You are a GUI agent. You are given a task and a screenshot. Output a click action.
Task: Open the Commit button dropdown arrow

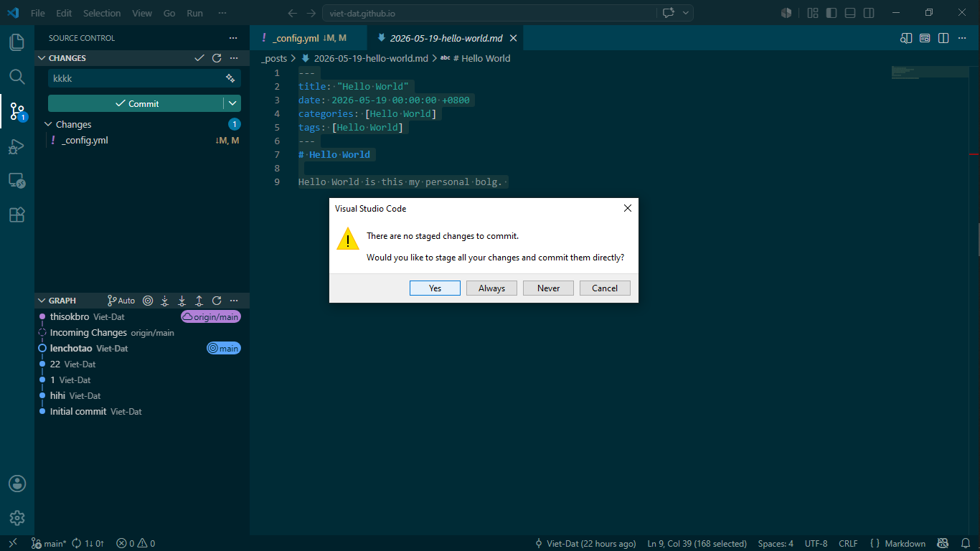(232, 103)
